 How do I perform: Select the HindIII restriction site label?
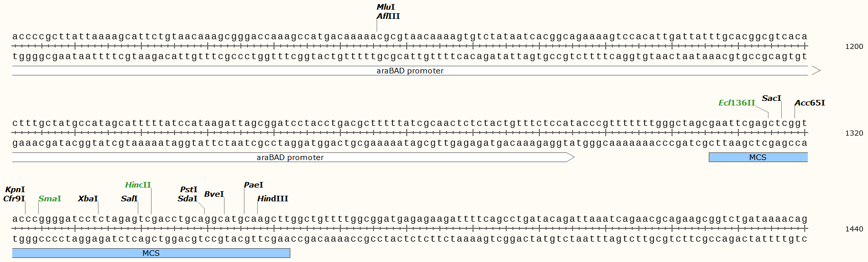click(x=272, y=199)
